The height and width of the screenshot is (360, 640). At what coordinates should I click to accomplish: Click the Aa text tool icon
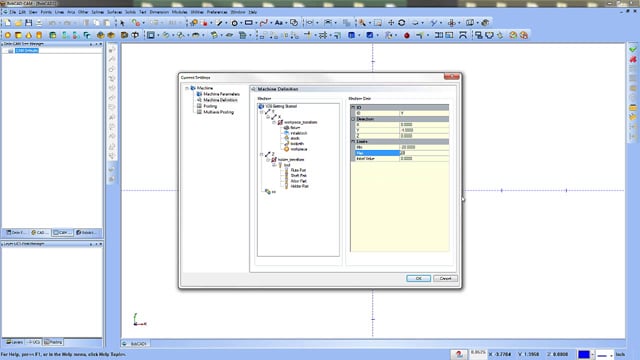click(x=279, y=23)
